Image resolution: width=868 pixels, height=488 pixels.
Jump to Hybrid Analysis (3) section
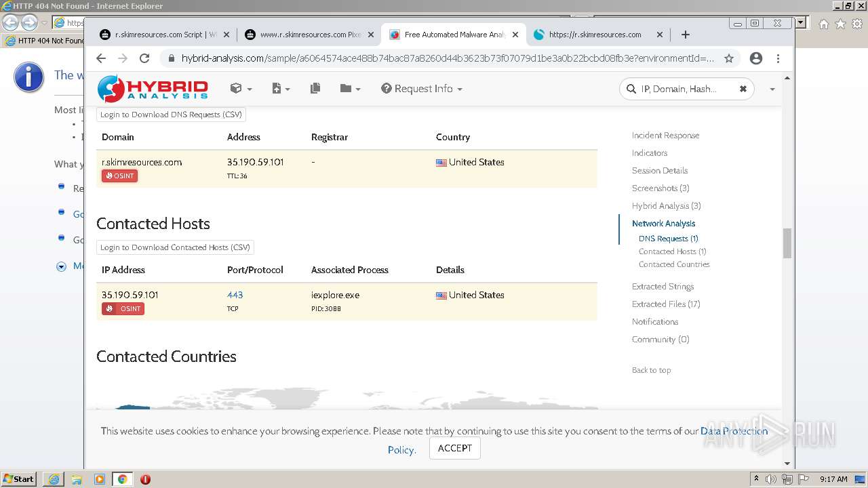(x=667, y=206)
